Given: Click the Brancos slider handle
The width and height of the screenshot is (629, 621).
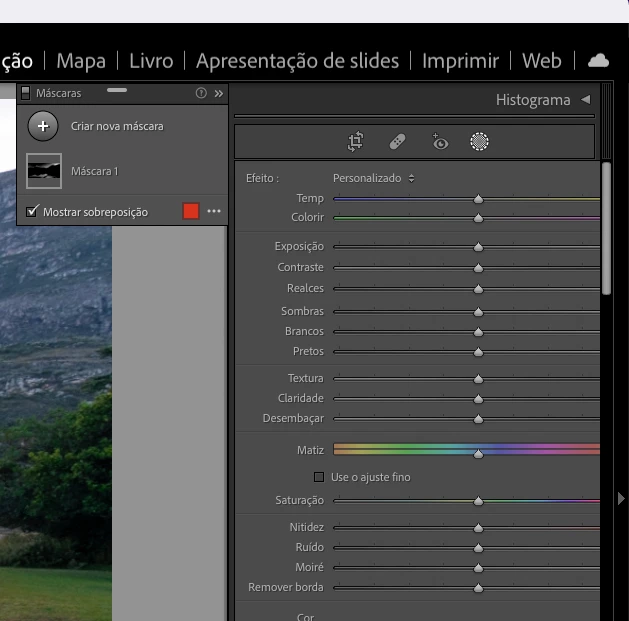Looking at the screenshot, I should point(478,332).
